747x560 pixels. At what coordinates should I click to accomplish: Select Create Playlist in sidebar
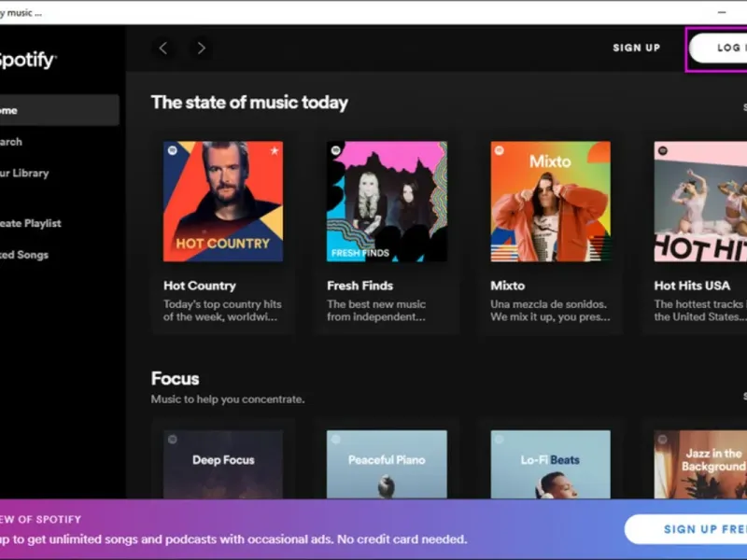(31, 223)
